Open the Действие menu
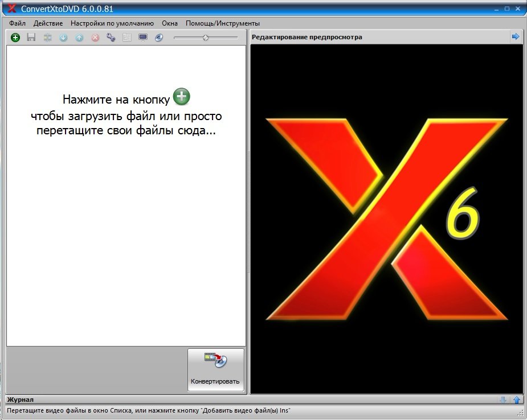The image size is (527, 420). [x=48, y=23]
